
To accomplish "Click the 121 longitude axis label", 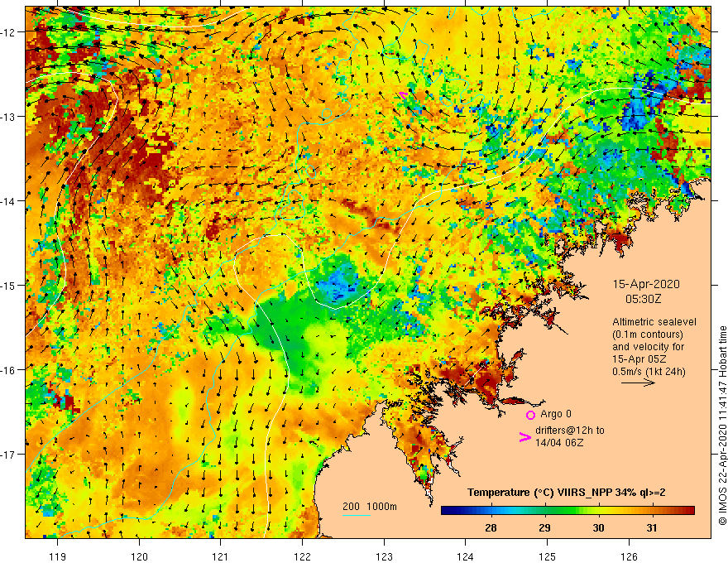I will point(221,556).
